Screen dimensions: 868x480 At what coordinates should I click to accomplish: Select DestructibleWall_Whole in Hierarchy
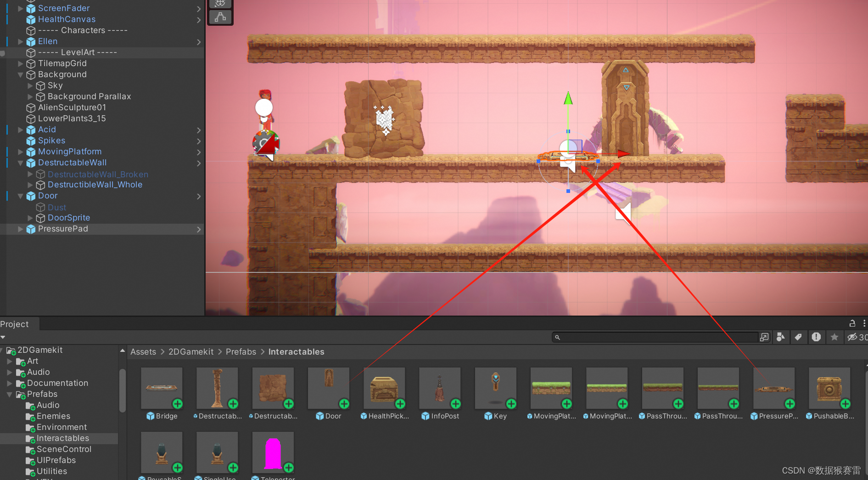(x=95, y=185)
